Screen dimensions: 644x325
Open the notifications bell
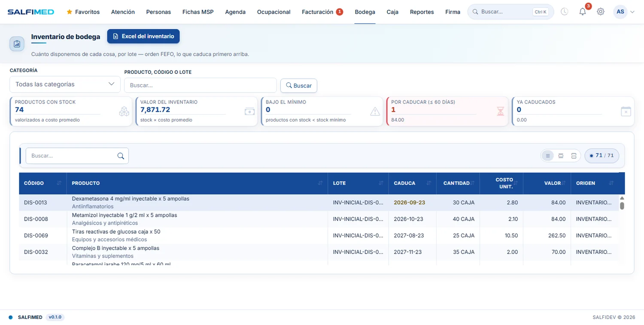(x=583, y=12)
